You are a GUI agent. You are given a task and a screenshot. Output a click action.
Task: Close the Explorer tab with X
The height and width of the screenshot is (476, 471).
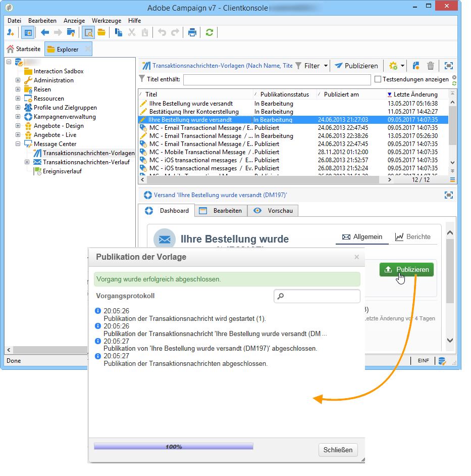[x=88, y=49]
